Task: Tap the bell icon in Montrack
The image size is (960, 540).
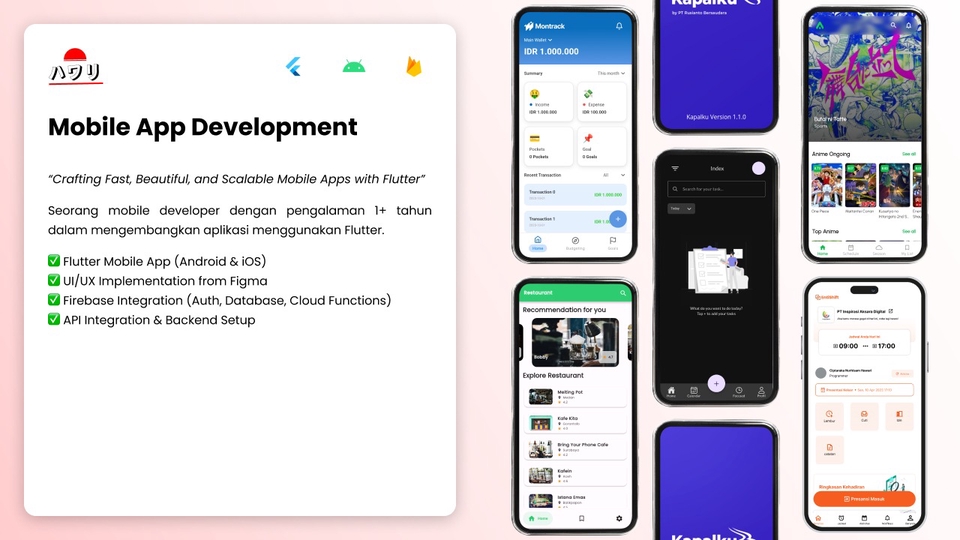Action: (619, 26)
